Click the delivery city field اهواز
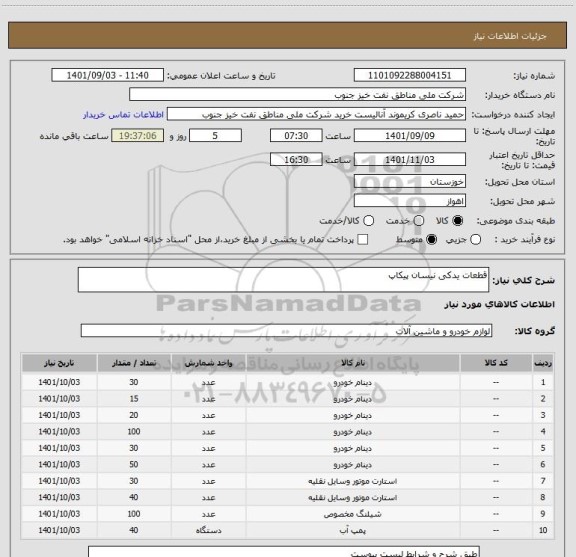The height and width of the screenshot is (557, 576). coord(410,201)
